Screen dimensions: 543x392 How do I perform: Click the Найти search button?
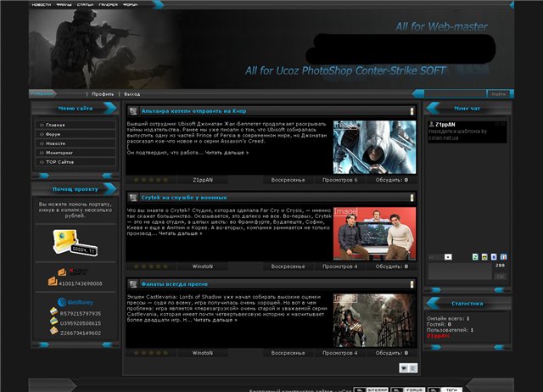[498, 94]
